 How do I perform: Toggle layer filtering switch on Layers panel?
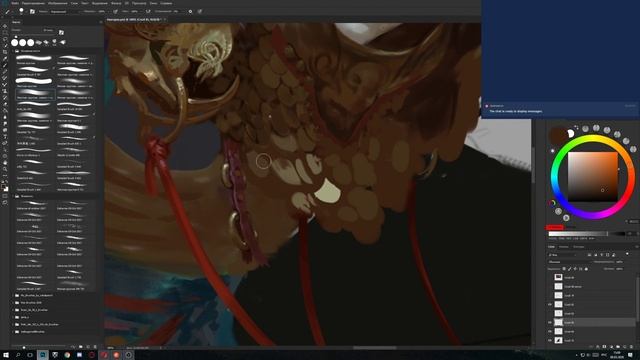[627, 254]
